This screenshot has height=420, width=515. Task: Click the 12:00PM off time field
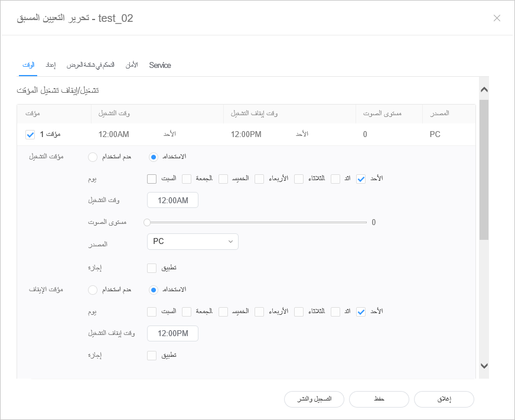(x=172, y=334)
